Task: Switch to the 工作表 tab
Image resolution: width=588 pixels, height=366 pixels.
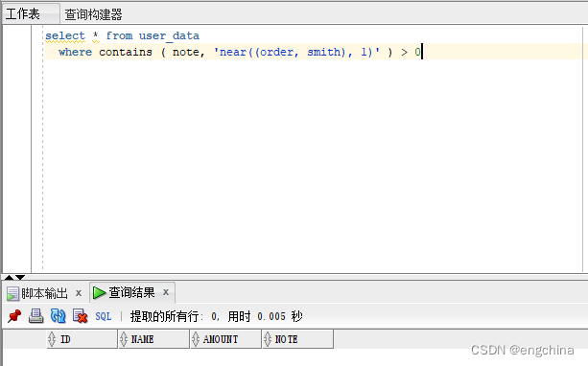Action: (x=22, y=14)
